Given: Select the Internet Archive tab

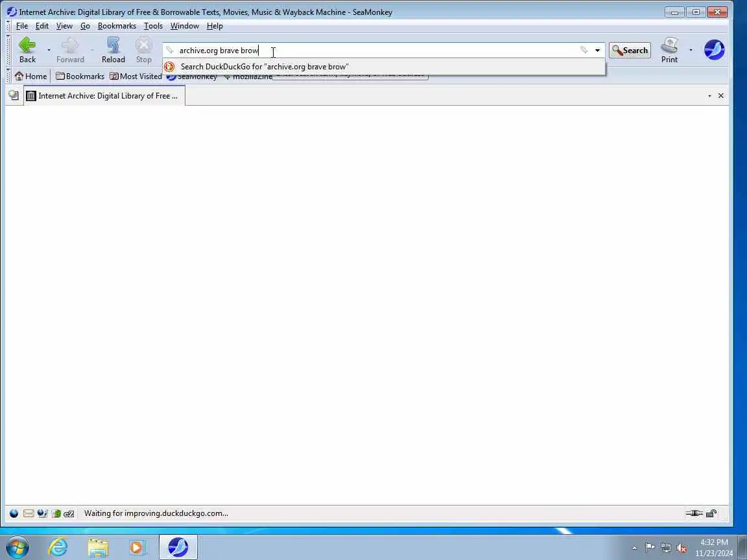Looking at the screenshot, I should 104,96.
